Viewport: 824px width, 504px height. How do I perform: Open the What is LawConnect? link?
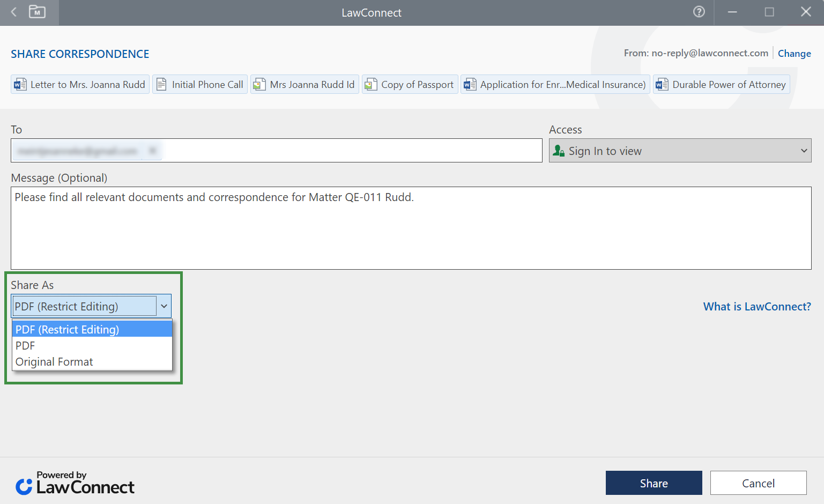point(756,307)
